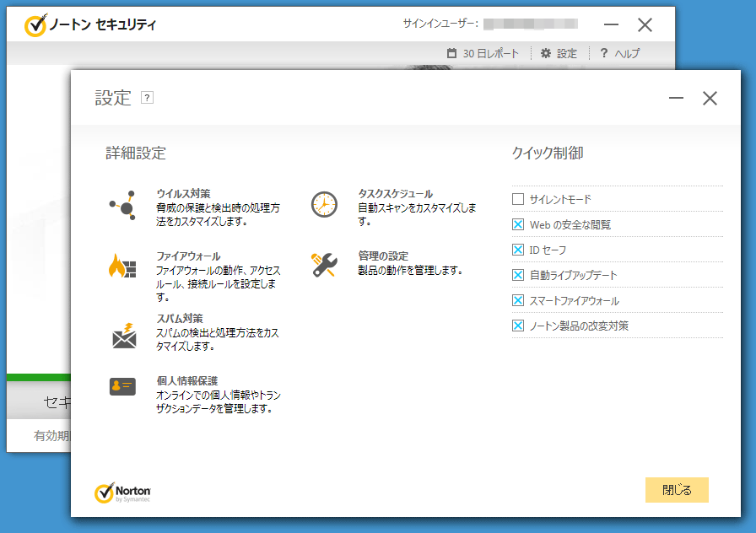Open the 管理の設定 link
This screenshot has height=533, width=756.
pos(383,256)
